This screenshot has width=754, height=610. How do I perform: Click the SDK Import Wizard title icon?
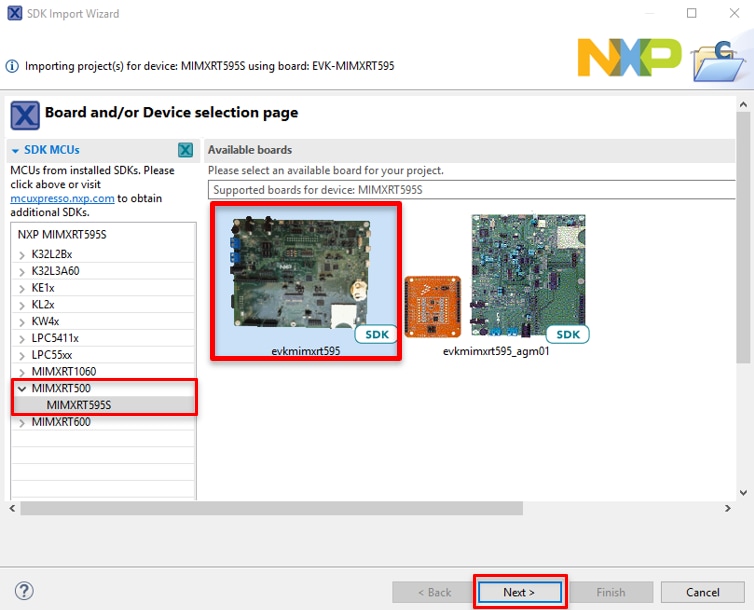coord(14,13)
